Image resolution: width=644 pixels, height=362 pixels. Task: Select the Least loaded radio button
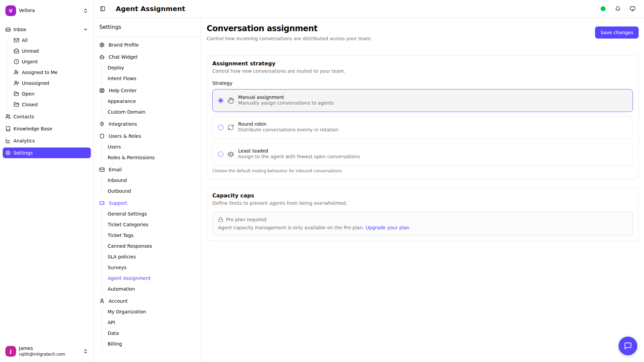point(221,154)
